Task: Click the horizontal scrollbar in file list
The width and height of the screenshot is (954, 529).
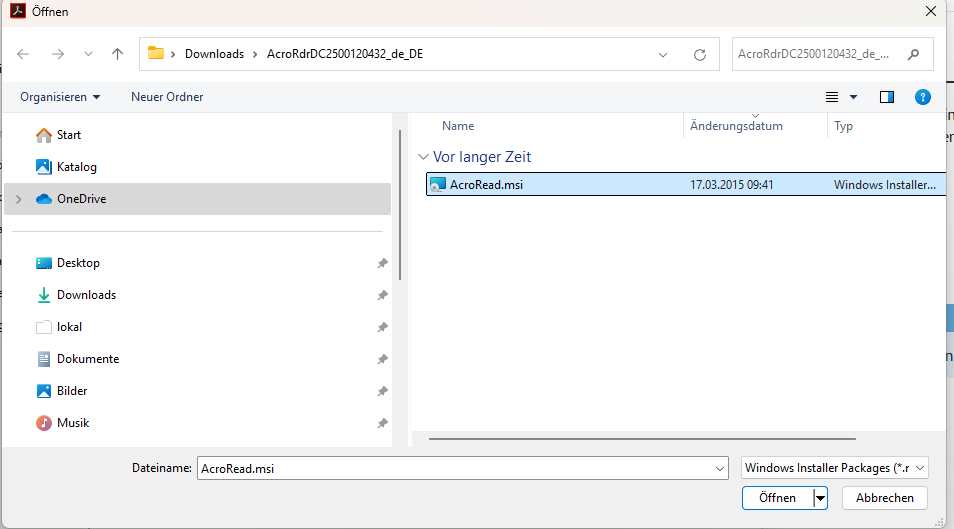Action: coord(642,438)
